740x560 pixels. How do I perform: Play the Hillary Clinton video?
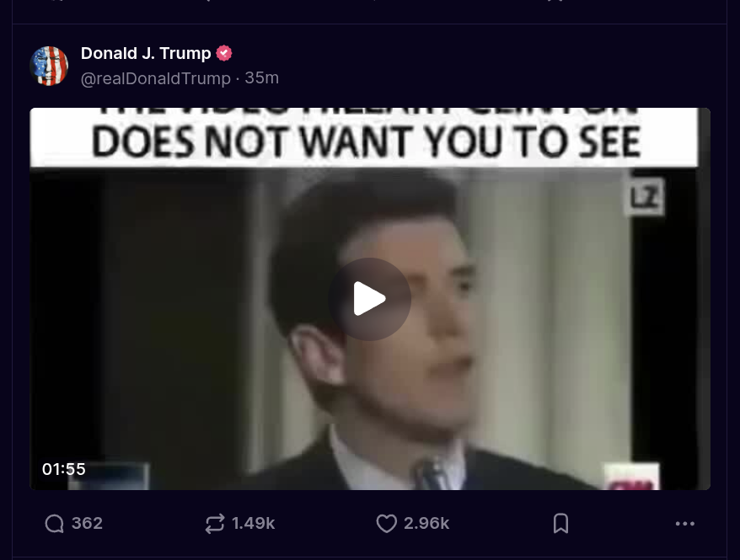(x=369, y=299)
